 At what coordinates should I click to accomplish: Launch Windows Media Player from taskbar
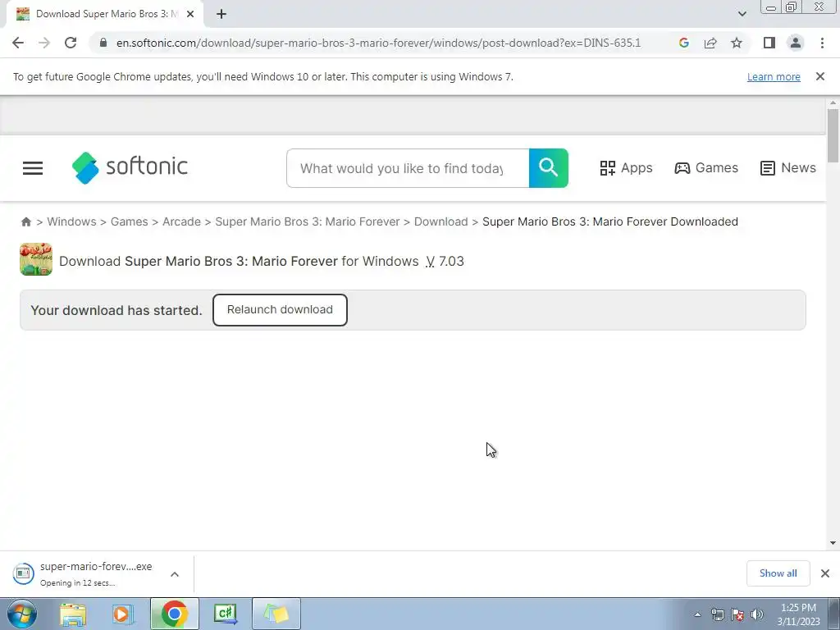tap(123, 614)
